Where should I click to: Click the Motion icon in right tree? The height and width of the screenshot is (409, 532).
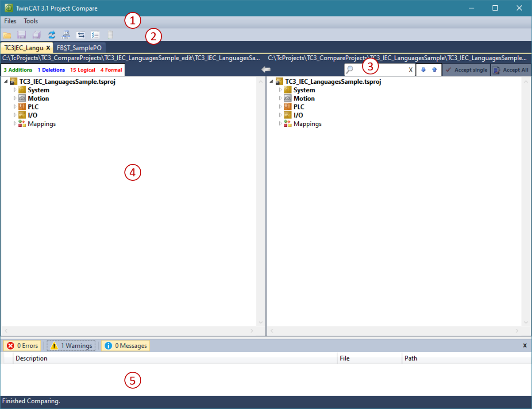tap(288, 98)
